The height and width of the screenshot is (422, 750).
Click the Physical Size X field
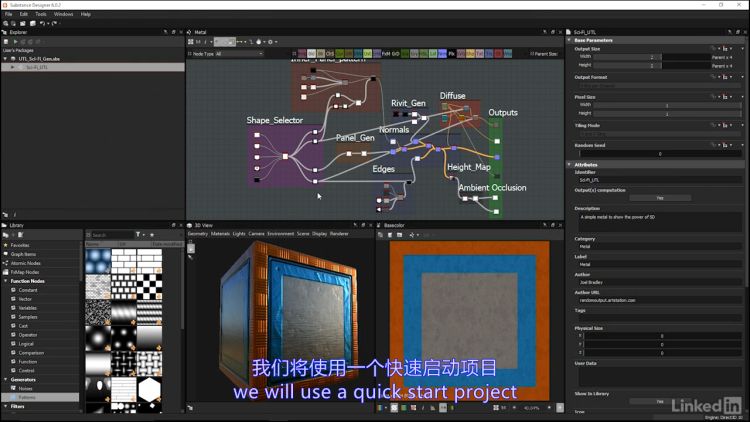coord(662,336)
